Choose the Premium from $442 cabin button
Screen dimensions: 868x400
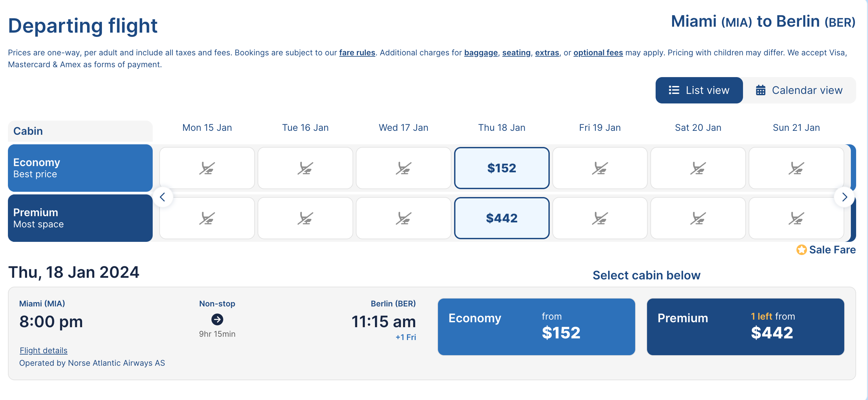[745, 327]
